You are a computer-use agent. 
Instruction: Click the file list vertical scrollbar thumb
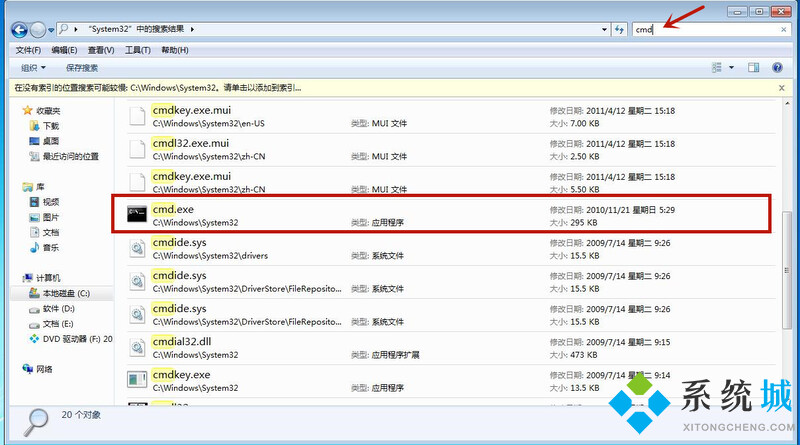786,270
